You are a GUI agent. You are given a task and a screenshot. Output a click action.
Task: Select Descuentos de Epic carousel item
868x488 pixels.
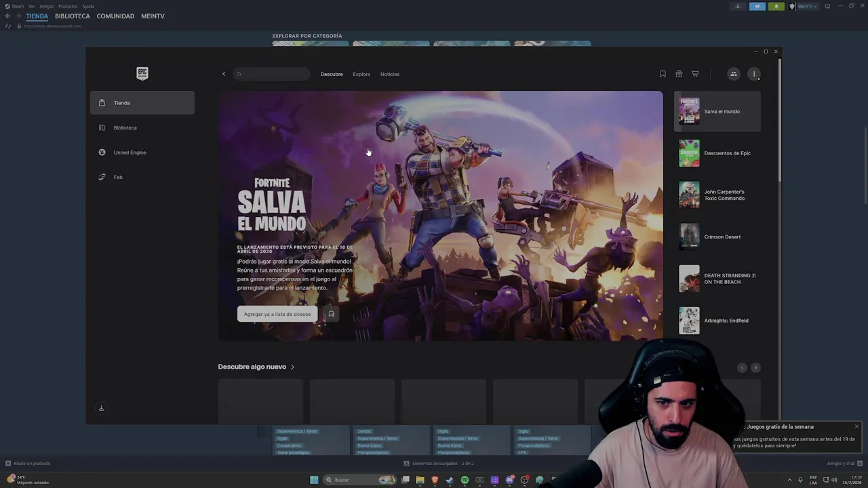point(717,153)
